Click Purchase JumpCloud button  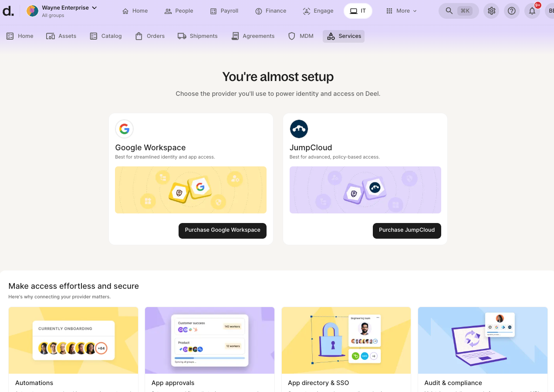(407, 230)
